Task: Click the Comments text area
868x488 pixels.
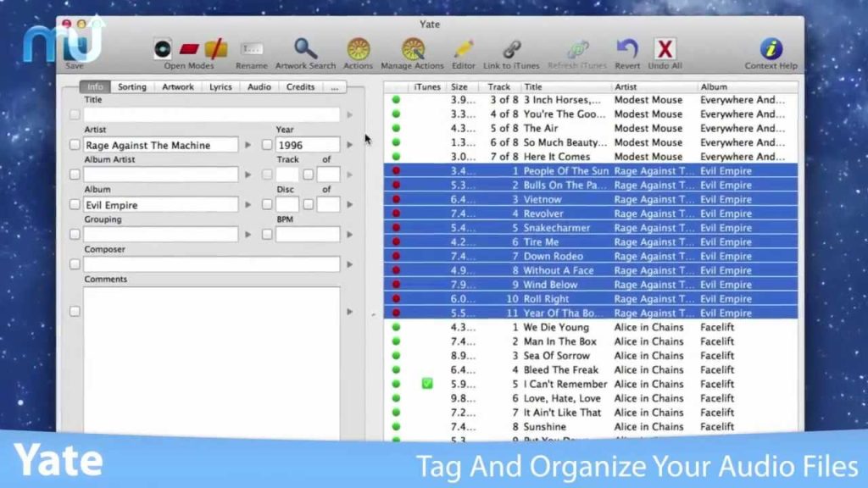Action: point(211,363)
